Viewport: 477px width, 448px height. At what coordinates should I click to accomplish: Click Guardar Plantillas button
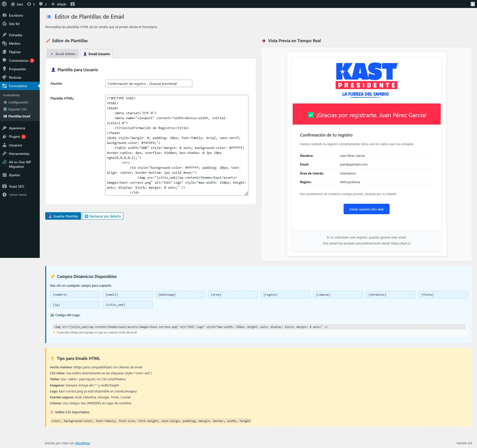click(63, 216)
